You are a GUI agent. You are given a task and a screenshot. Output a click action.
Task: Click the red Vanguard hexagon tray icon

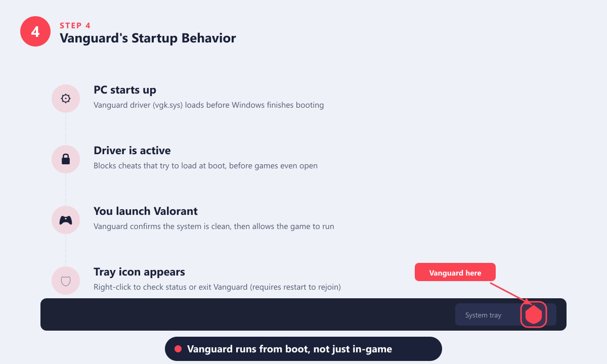(x=534, y=314)
